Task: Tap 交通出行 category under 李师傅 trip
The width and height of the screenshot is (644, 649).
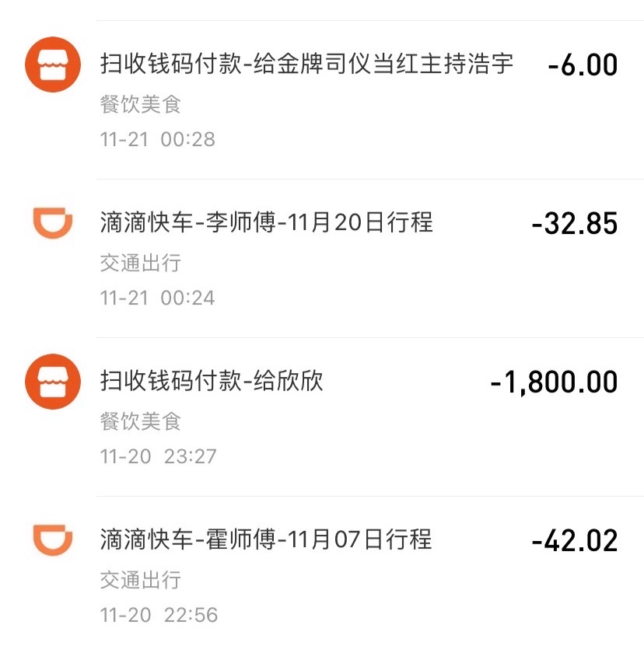Action: tap(141, 263)
